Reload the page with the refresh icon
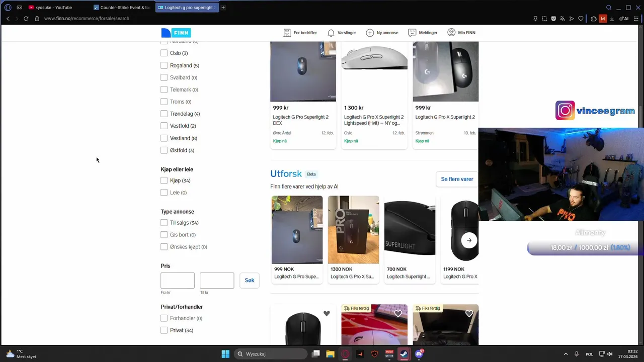This screenshot has width=644, height=362. (x=26, y=19)
